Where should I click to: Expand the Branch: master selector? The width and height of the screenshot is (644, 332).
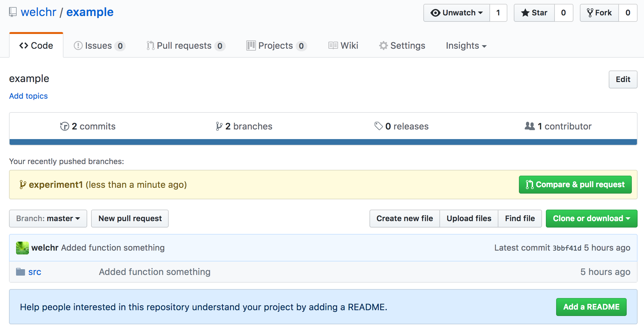pos(48,219)
